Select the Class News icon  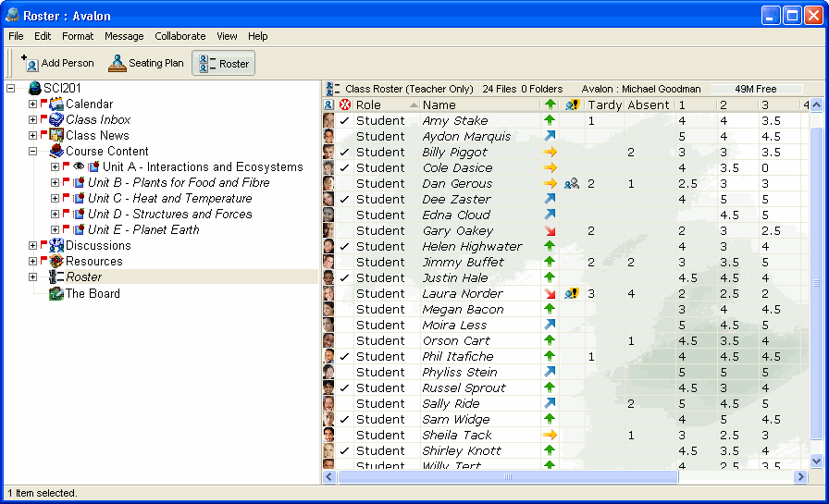(x=56, y=136)
